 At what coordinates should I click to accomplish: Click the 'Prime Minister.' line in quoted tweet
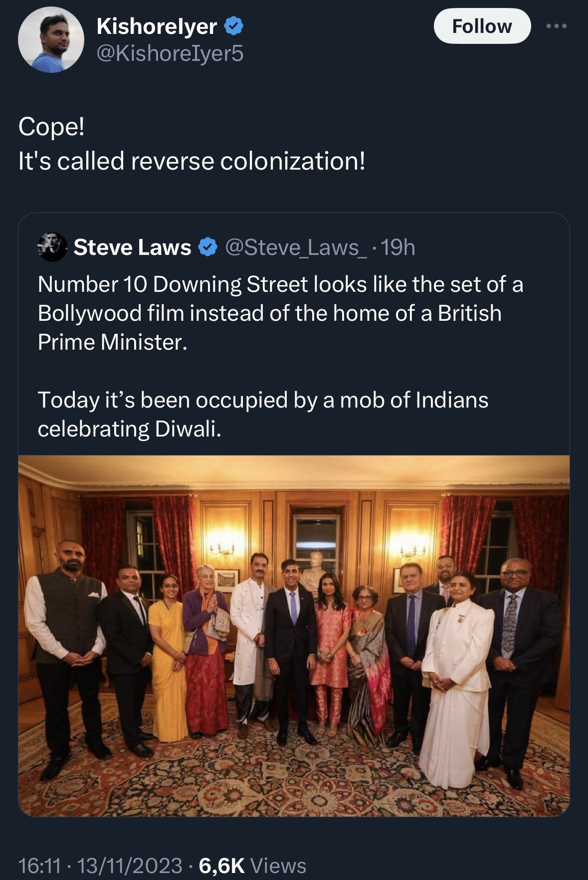(112, 342)
